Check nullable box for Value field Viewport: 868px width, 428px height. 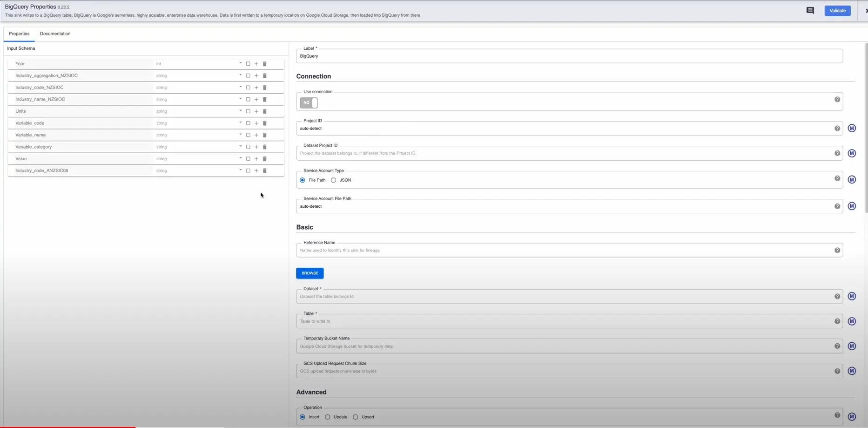point(248,159)
